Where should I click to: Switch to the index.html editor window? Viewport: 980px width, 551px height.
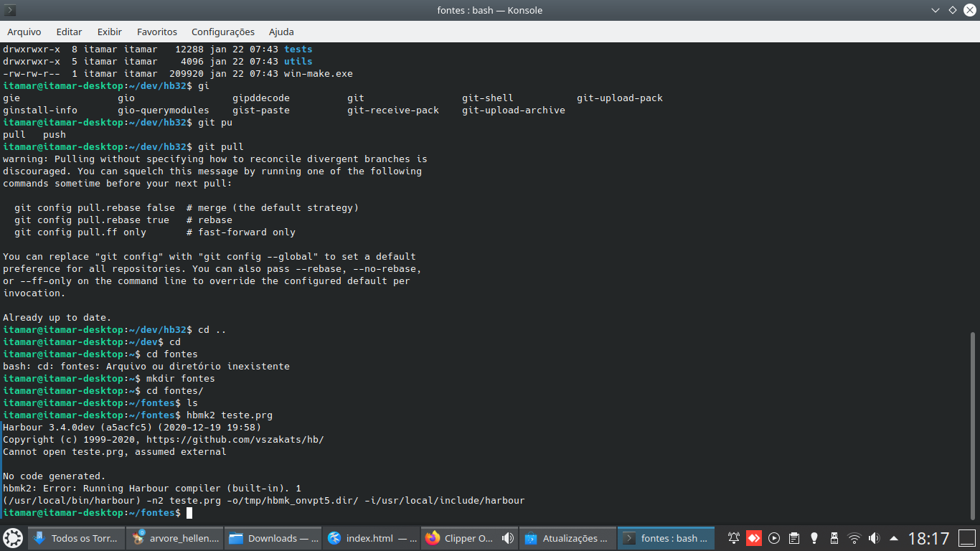371,538
